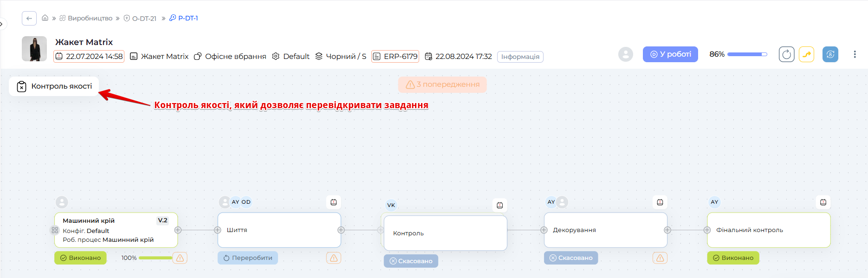Click the blue user icon button
The height and width of the screenshot is (278, 868).
click(830, 54)
